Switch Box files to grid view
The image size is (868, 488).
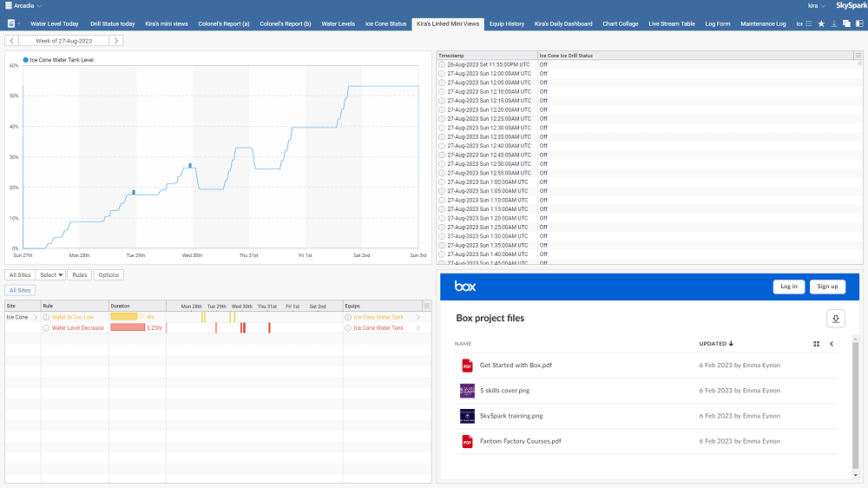816,344
